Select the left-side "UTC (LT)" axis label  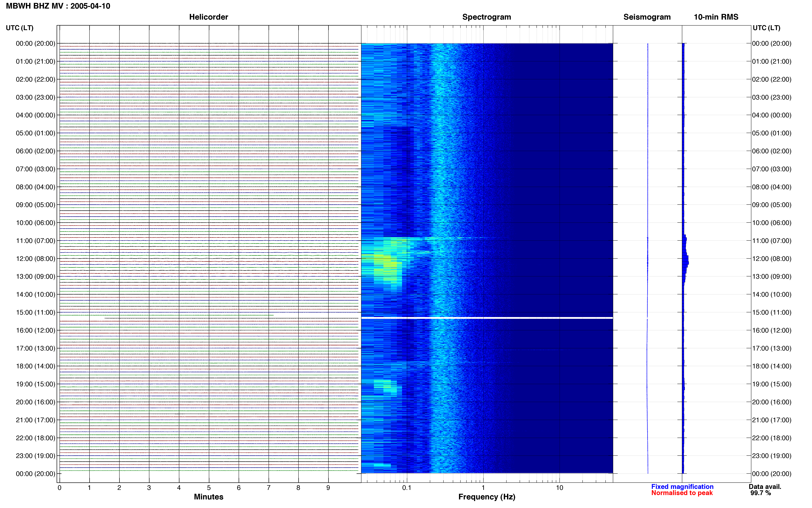point(19,28)
